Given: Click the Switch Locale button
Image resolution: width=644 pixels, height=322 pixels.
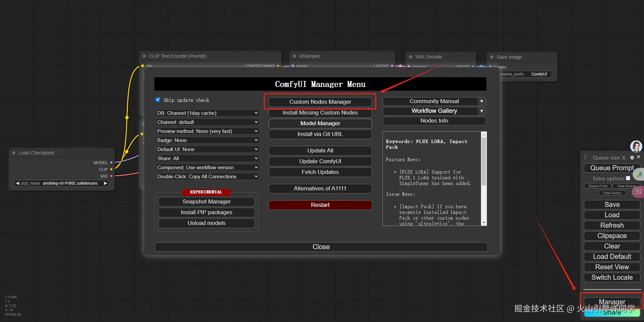Looking at the screenshot, I should pyautogui.click(x=612, y=278).
